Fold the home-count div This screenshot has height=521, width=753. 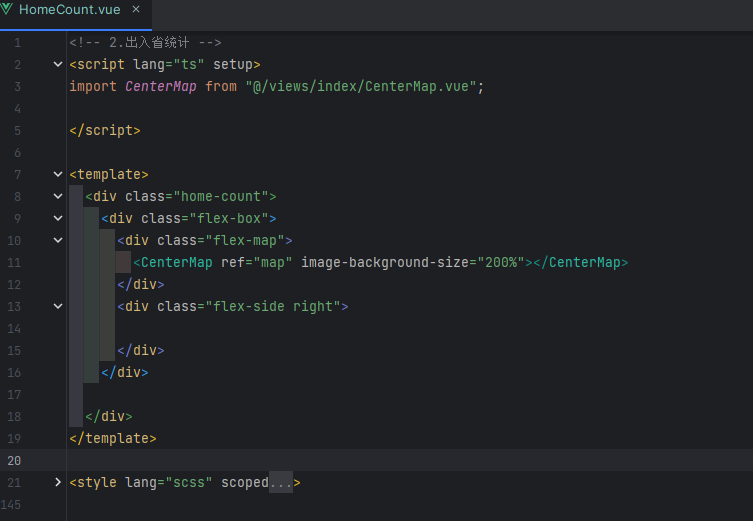click(58, 197)
